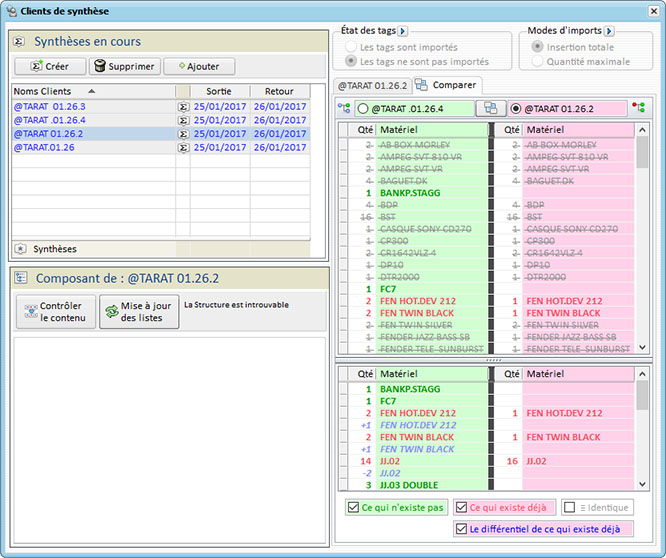Click the tree icon left of @TARAT .01.26.4
The image size is (666, 558).
point(345,108)
